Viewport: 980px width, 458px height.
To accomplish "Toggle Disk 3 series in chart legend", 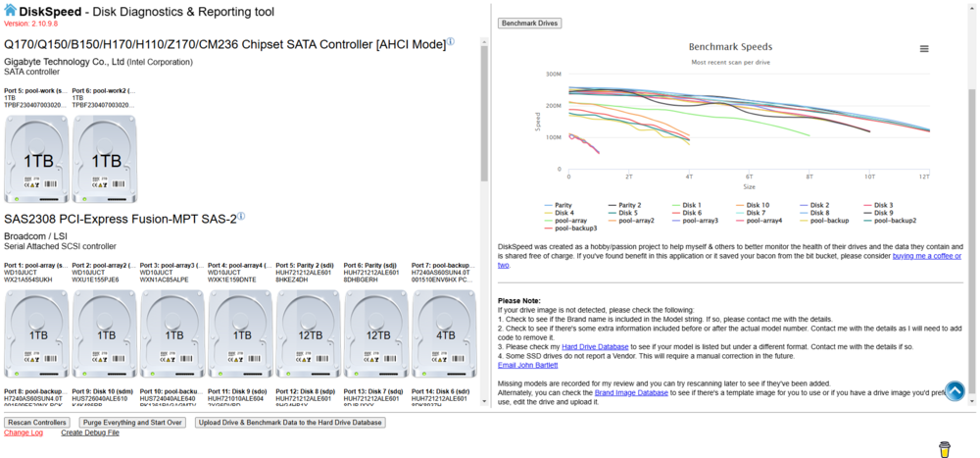I will pos(877,205).
